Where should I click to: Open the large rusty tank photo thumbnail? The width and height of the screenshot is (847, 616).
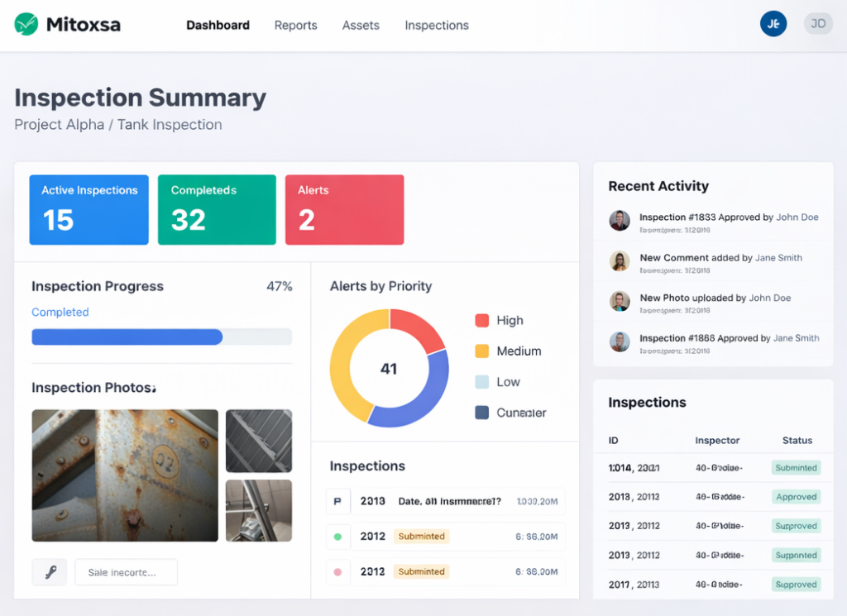click(x=125, y=475)
